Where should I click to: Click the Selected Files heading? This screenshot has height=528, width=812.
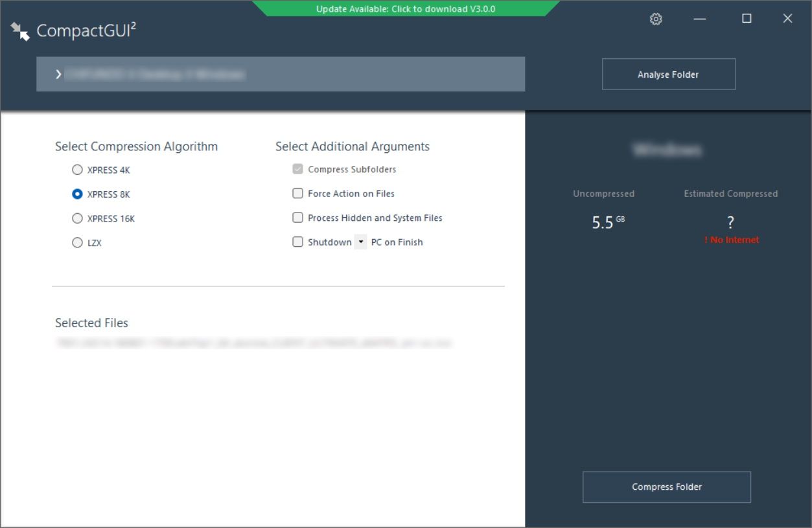(91, 323)
